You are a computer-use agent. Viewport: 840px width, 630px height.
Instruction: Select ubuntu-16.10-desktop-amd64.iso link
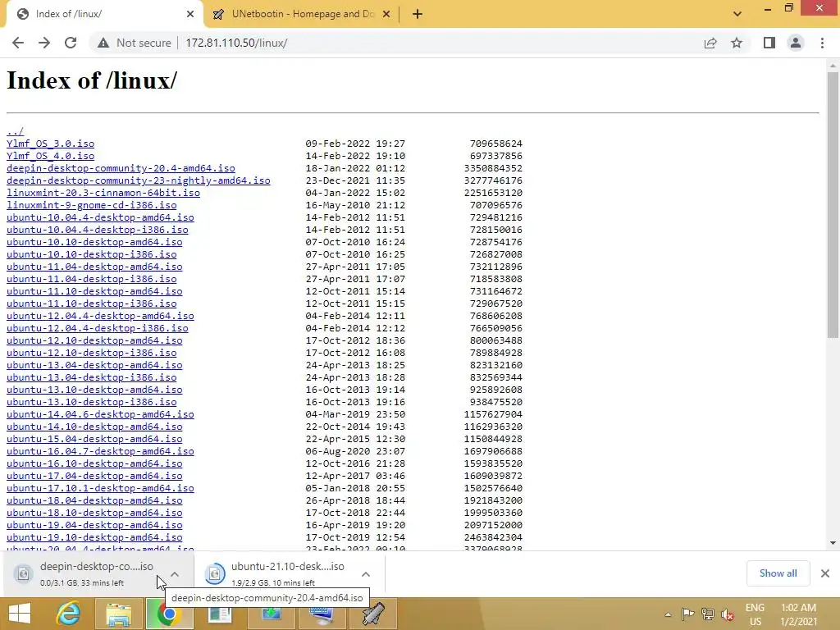click(94, 464)
